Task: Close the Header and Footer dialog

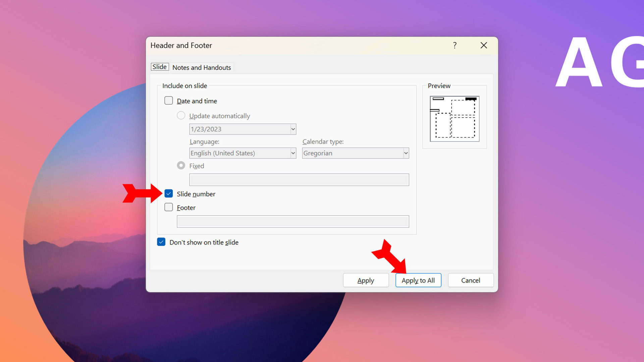Action: tap(483, 45)
